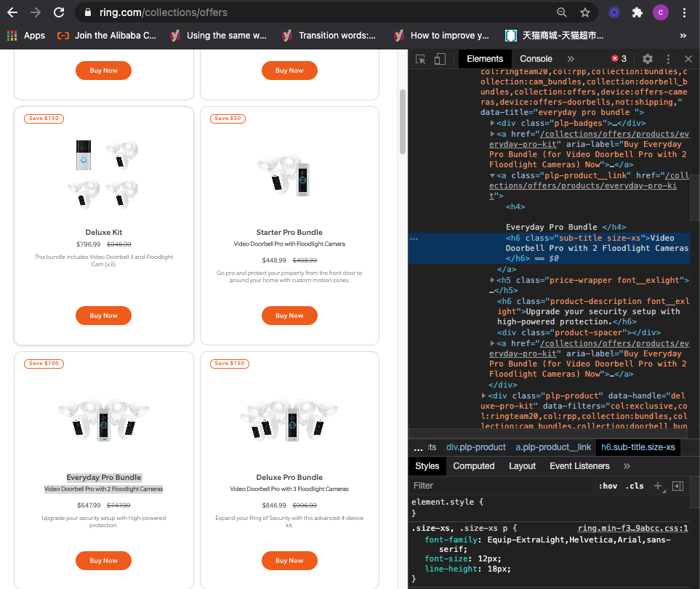Switch to the Console tab
This screenshot has height=589, width=700.
click(536, 59)
